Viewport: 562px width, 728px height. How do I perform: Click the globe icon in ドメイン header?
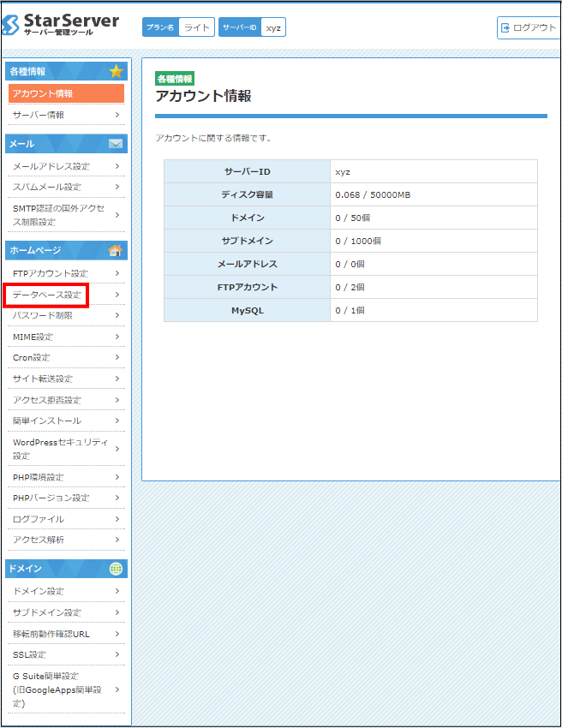(x=116, y=569)
